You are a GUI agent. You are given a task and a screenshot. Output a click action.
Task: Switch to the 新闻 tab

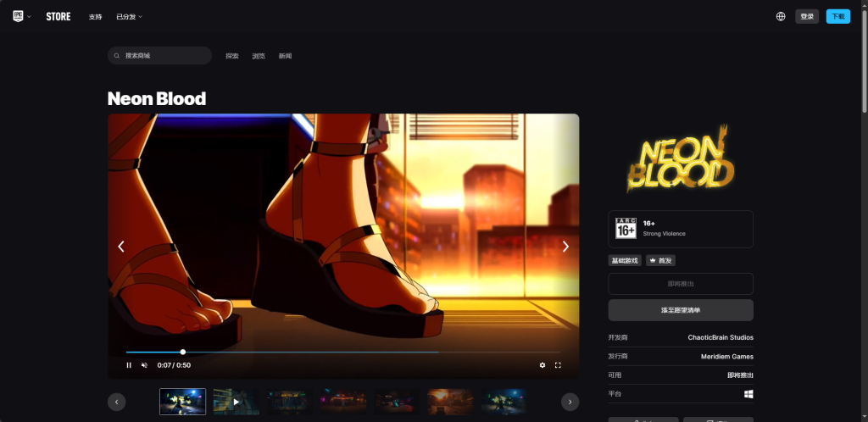285,56
